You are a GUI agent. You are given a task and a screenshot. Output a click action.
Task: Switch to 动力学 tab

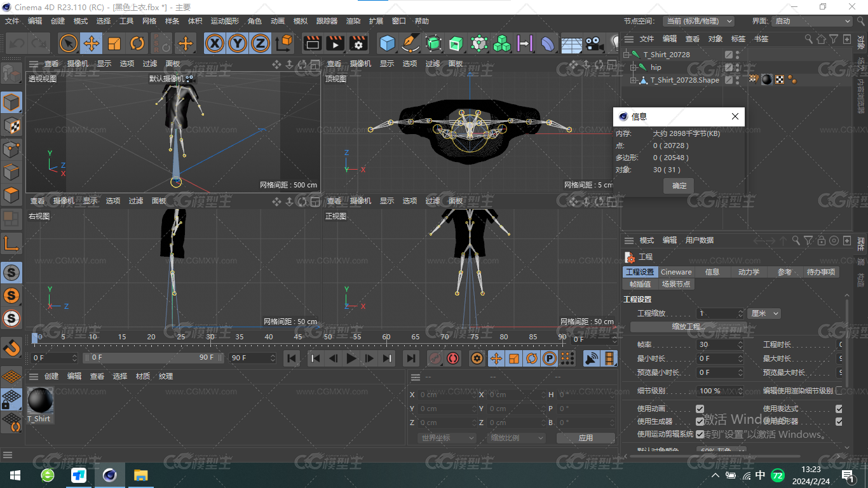pos(749,272)
